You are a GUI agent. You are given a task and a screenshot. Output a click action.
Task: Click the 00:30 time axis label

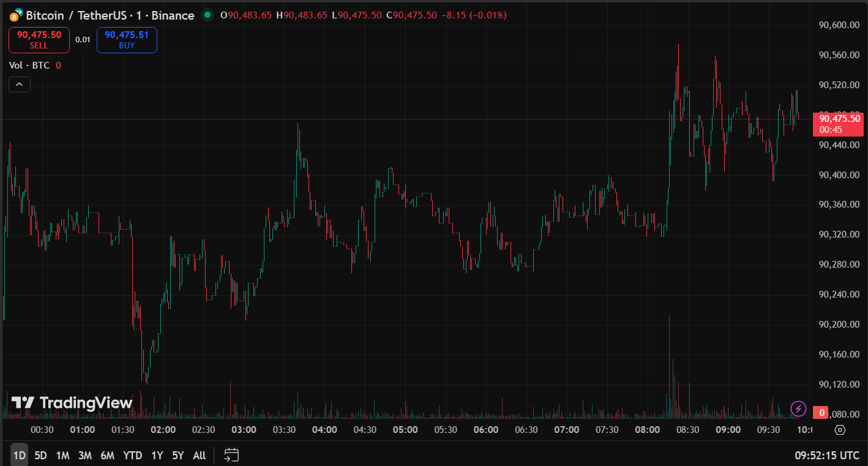(42, 430)
